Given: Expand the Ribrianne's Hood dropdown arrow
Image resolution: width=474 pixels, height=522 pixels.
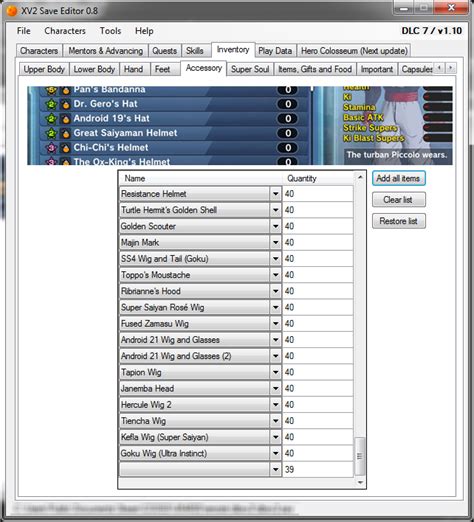Looking at the screenshot, I should point(275,291).
